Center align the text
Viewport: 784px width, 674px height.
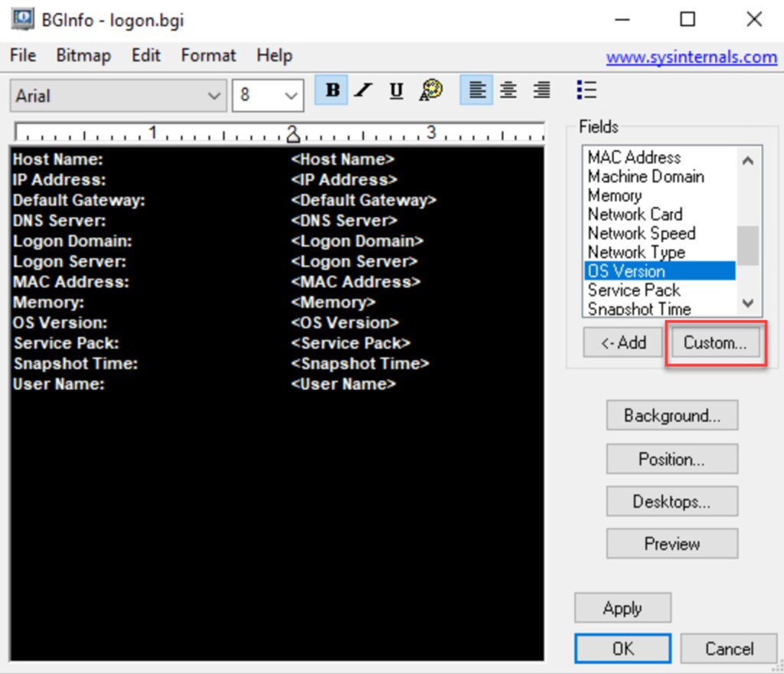point(508,90)
